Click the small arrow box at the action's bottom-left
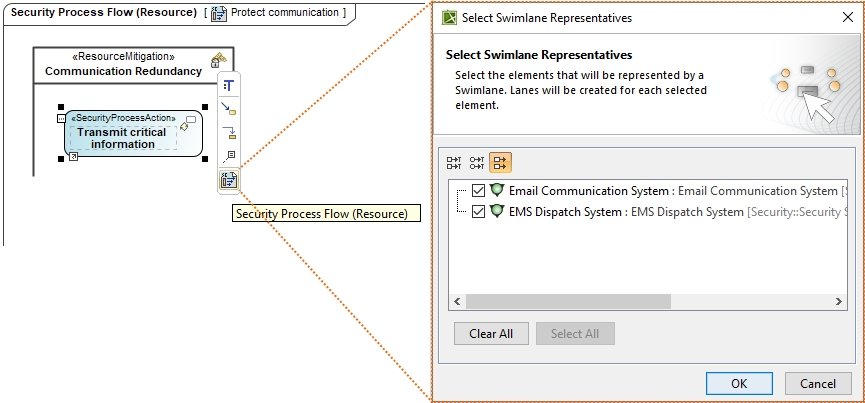Viewport: 865px width, 403px height. coord(73,156)
